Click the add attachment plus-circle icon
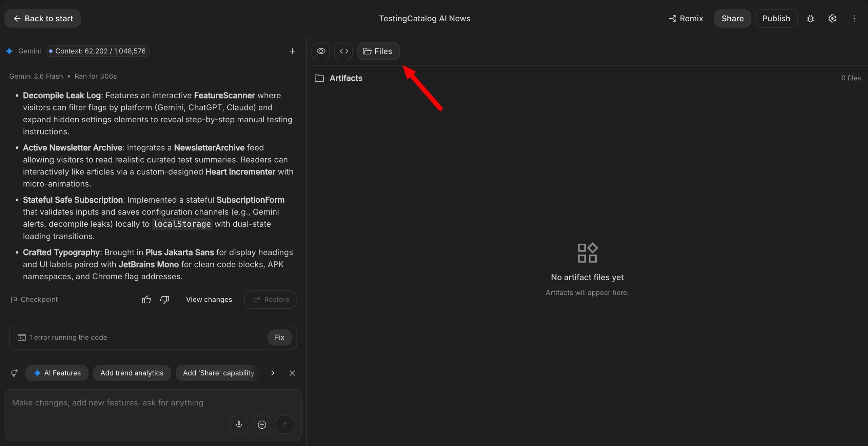 tap(262, 425)
